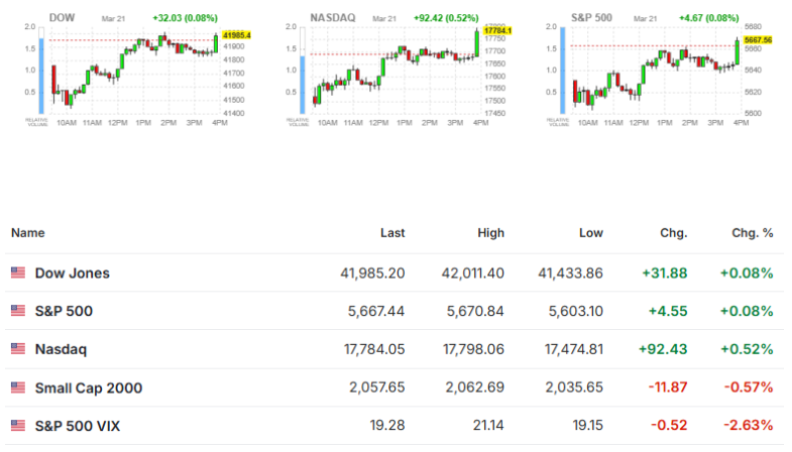Click the NASDAQ chart's +92.42 (0.52%) change

pos(446,18)
